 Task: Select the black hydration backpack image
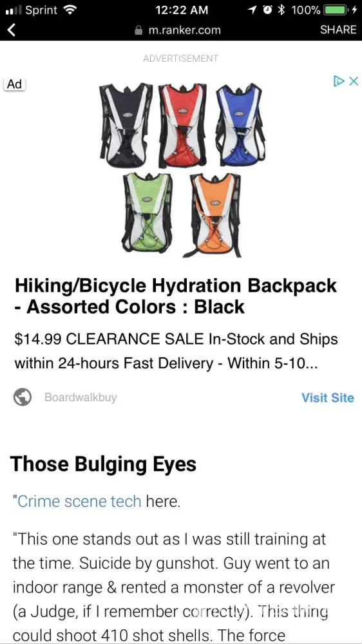point(126,126)
